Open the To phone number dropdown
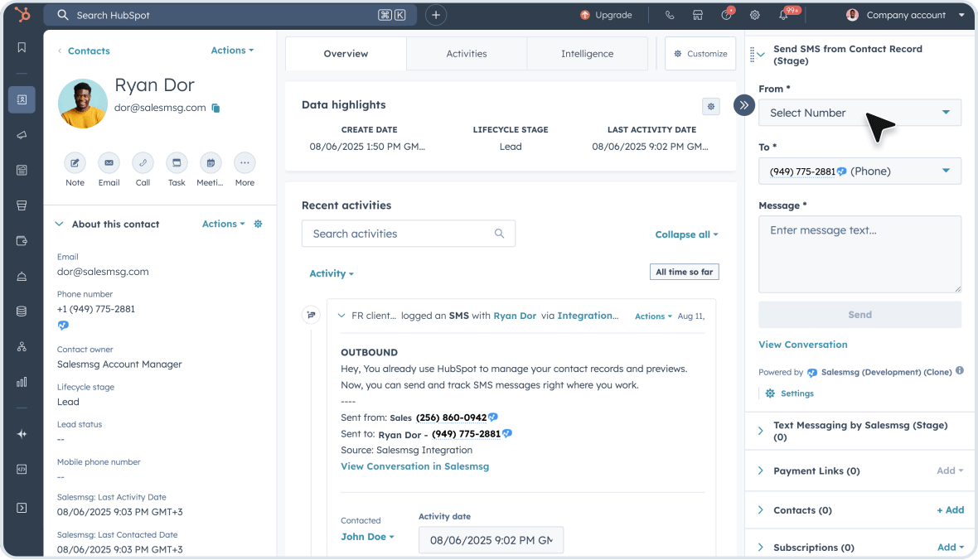The image size is (978, 560). [859, 171]
